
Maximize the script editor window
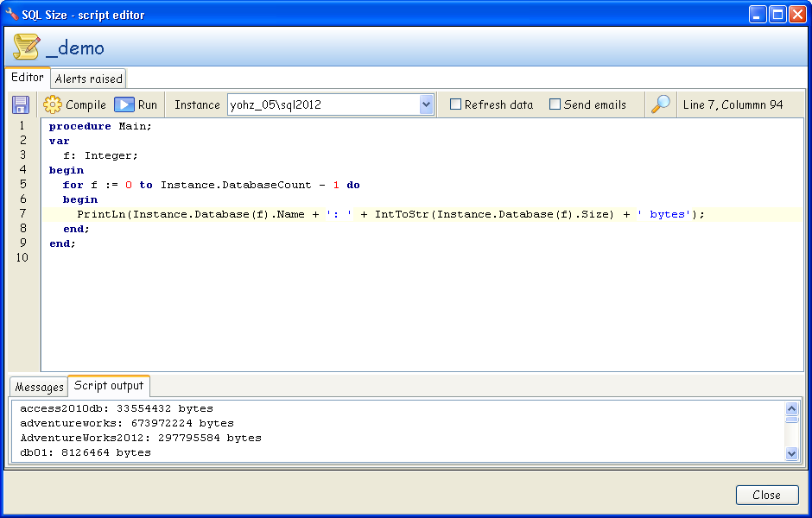point(777,15)
